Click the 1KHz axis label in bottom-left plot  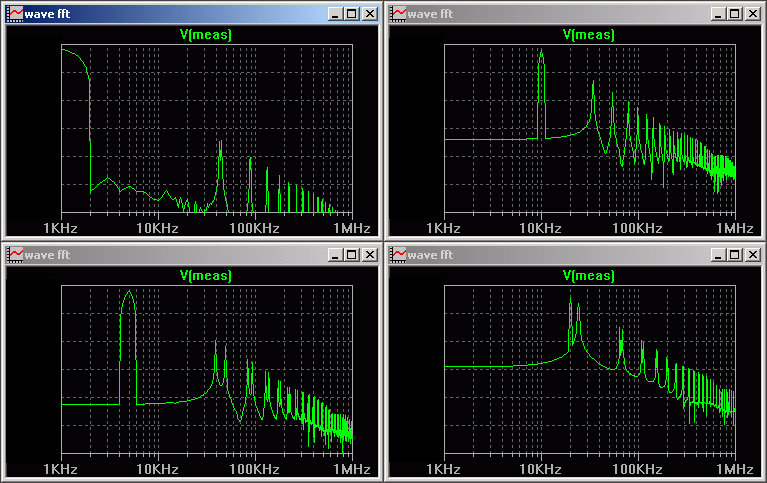tap(60, 469)
